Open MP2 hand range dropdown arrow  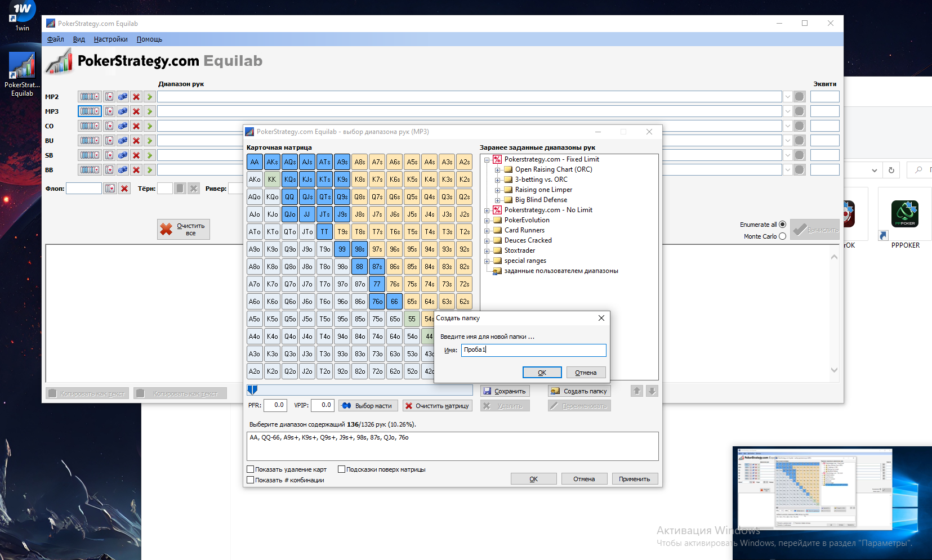788,97
